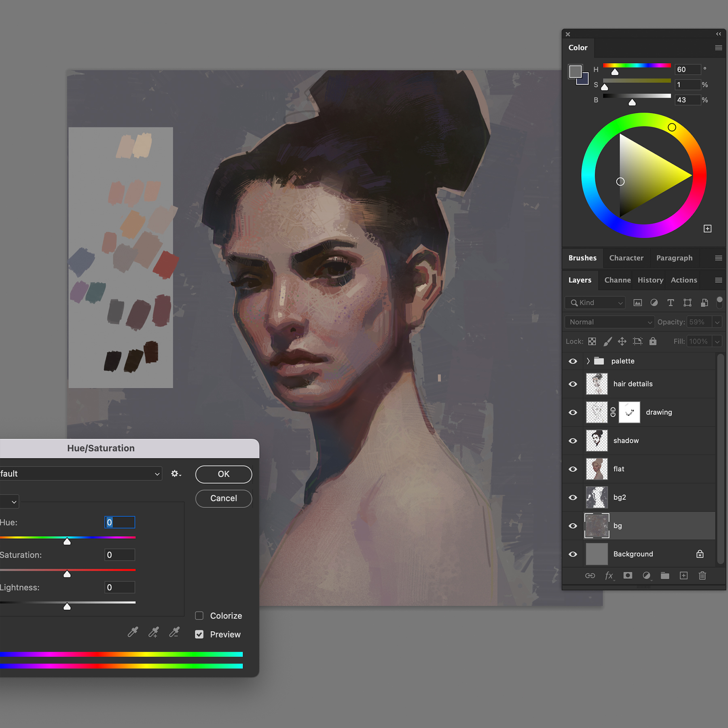
Task: Open the Opacity value dropdown arrow
Action: coord(717,322)
